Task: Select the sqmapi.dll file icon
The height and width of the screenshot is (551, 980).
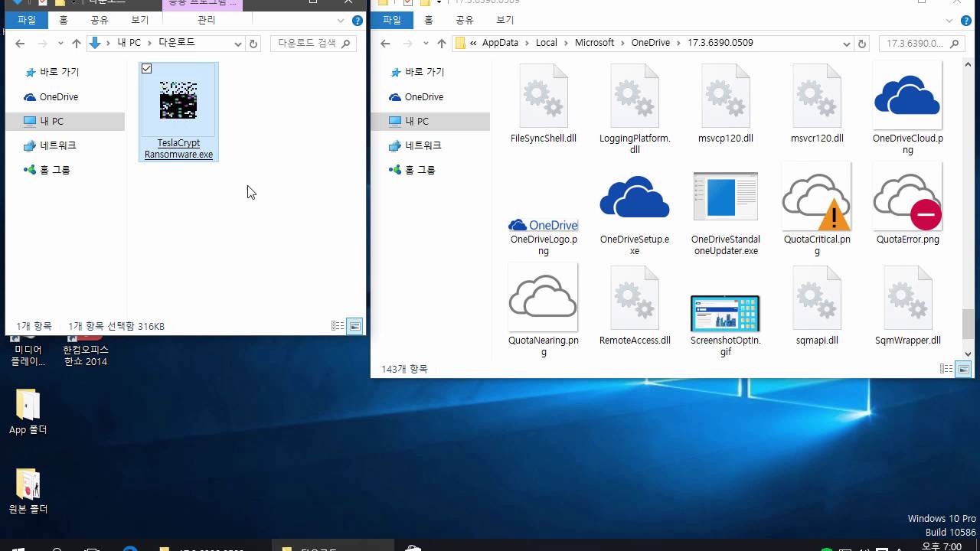Action: [x=817, y=298]
